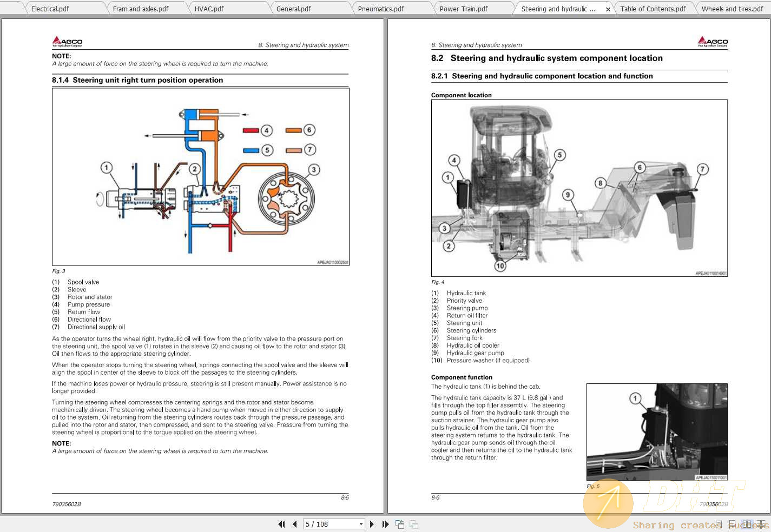Click 'Steering cylinders' list entry

pos(471,330)
